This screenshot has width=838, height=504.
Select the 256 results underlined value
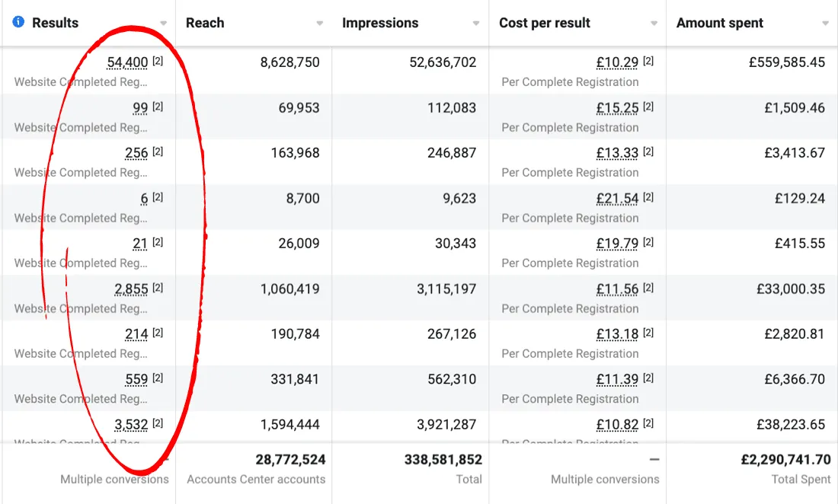click(x=136, y=153)
